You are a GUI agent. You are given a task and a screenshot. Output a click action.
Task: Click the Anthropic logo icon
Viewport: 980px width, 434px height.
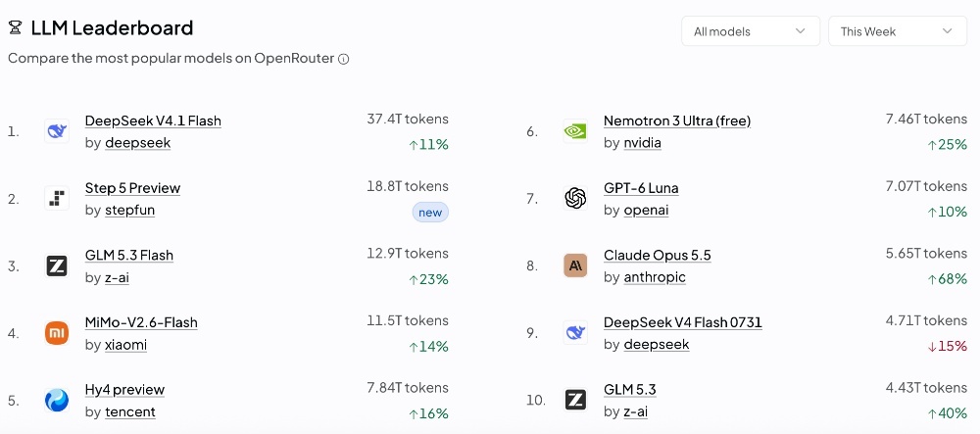pos(575,266)
